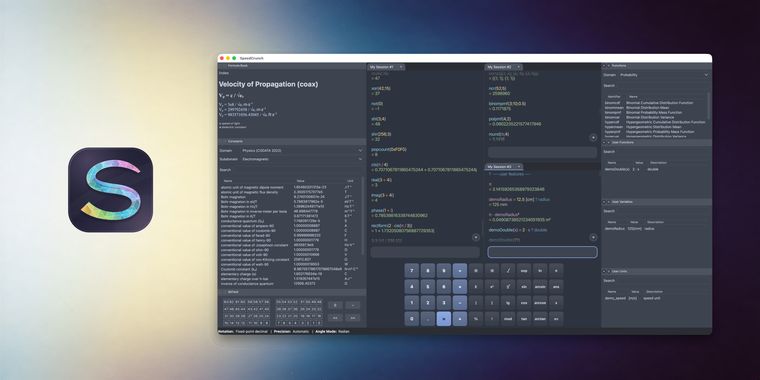Click the Functions panel search field
The height and width of the screenshot is (380, 760).
tap(657, 85)
